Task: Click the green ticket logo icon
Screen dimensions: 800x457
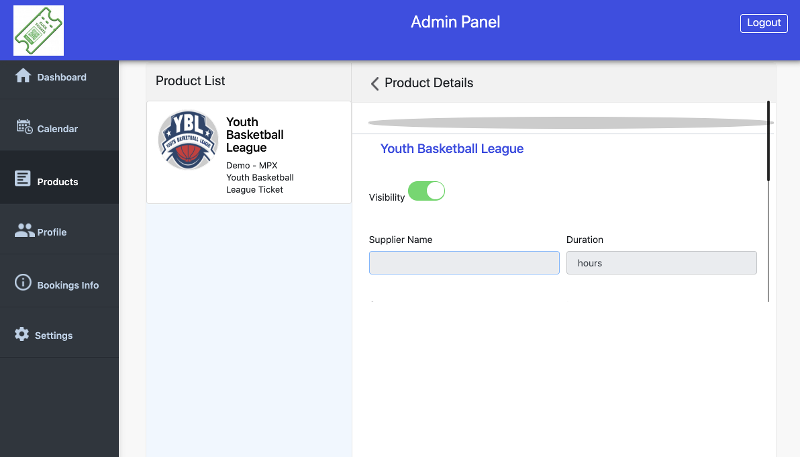Action: [39, 31]
